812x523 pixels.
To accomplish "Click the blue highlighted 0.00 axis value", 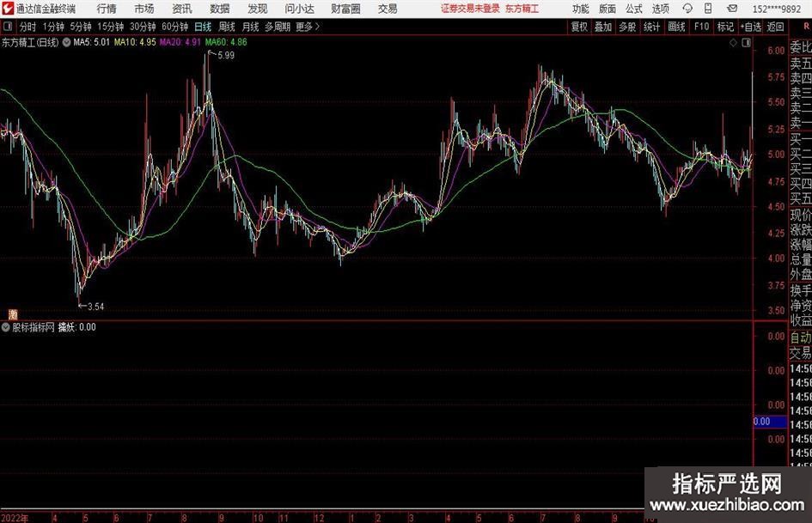I will pyautogui.click(x=770, y=422).
